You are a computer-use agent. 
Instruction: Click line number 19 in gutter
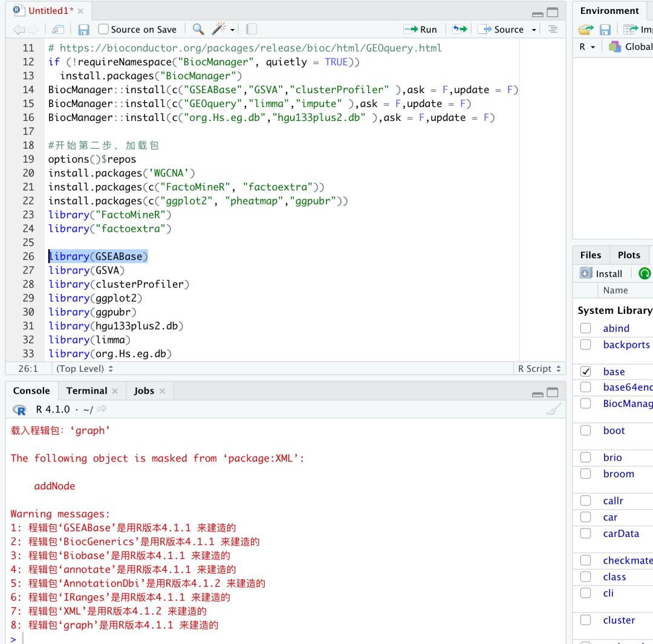(x=28, y=159)
